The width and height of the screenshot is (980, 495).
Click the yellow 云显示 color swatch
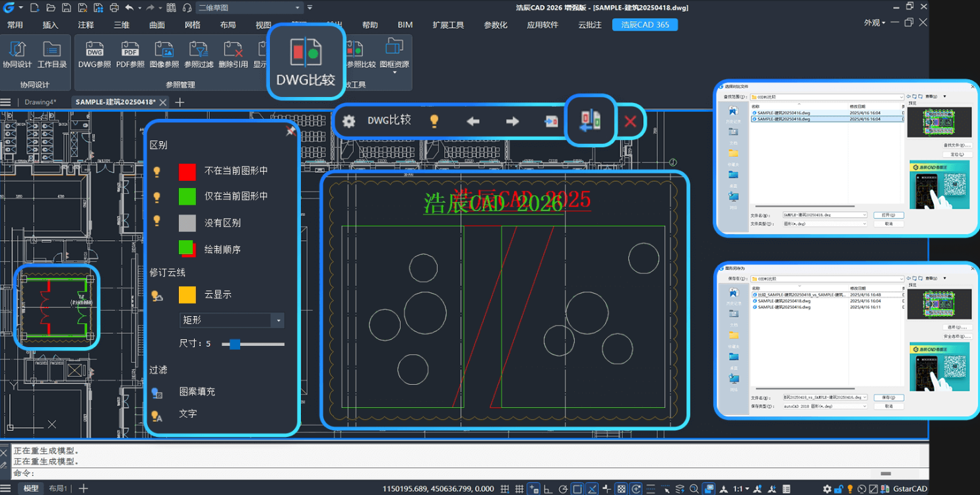coord(187,295)
